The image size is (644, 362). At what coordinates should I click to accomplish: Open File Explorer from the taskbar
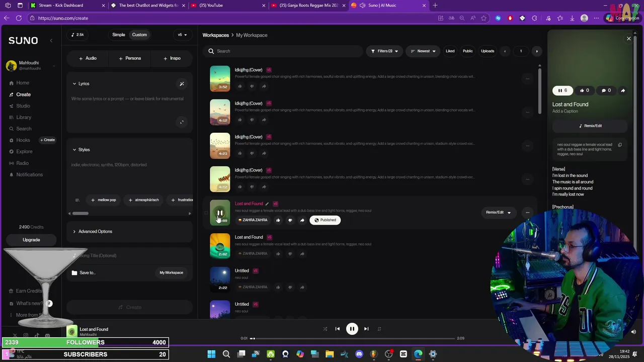point(330,354)
